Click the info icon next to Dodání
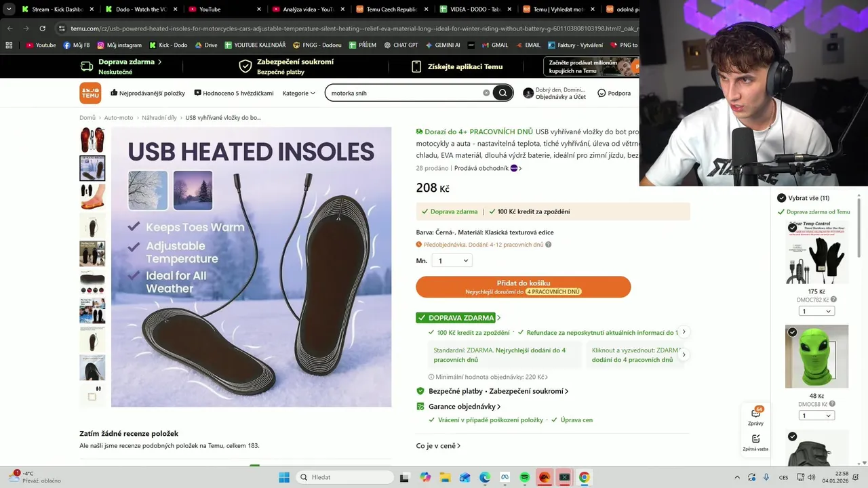 click(549, 245)
